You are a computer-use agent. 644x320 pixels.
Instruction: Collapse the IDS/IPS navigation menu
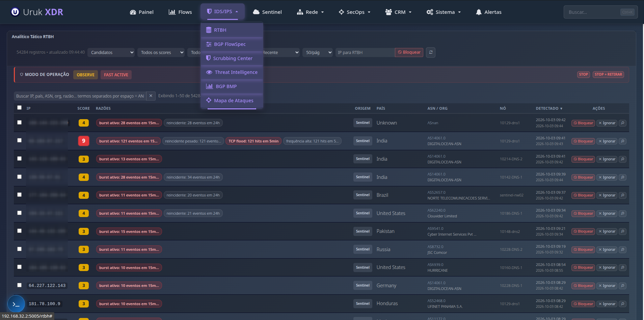click(x=222, y=12)
